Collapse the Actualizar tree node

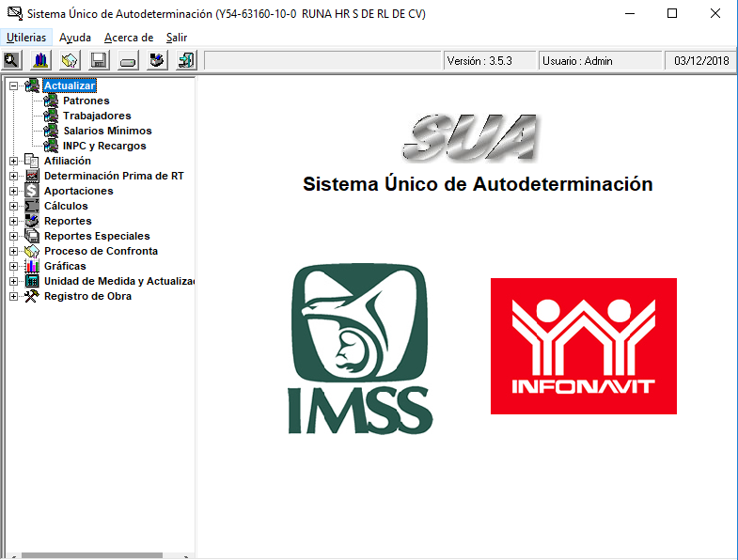(x=14, y=86)
